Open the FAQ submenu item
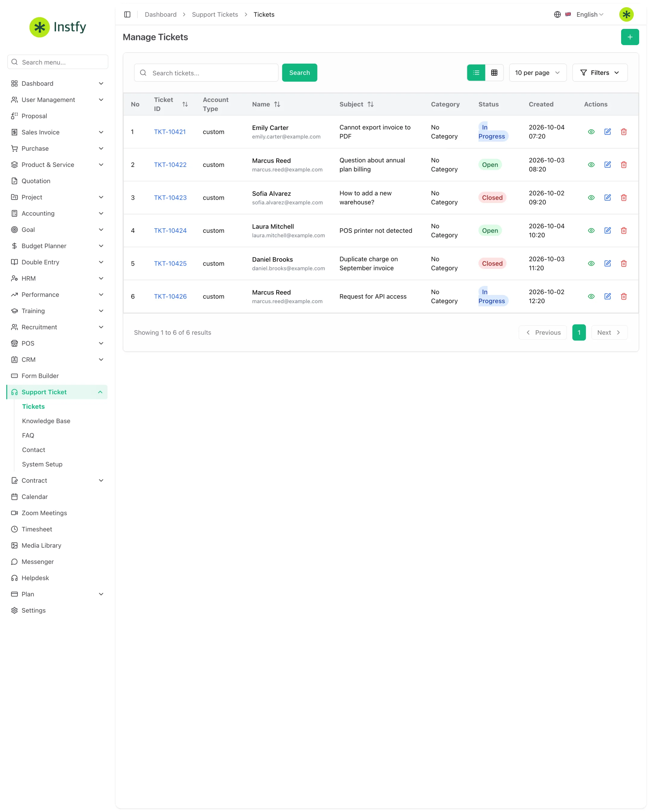This screenshot has width=650, height=812. tap(28, 435)
